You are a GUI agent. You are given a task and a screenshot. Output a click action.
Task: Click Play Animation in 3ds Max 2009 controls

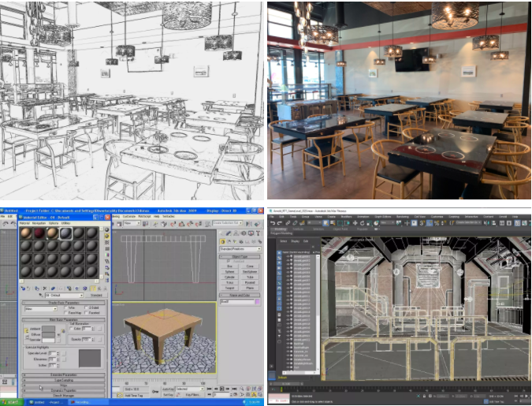221,389
